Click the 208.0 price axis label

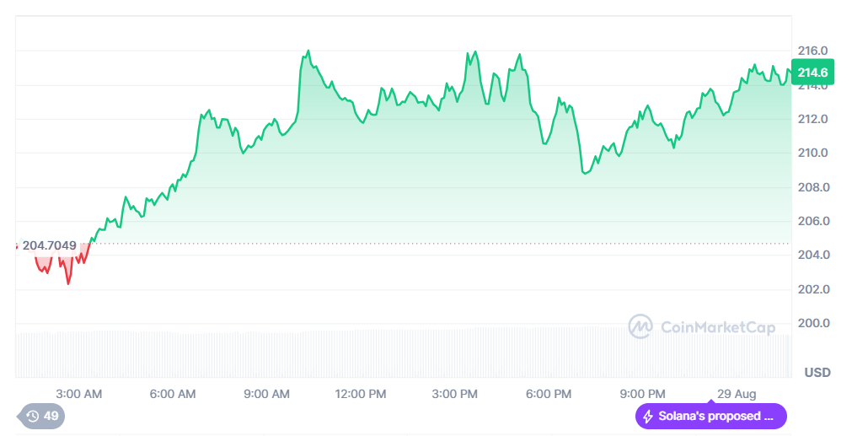click(x=813, y=187)
